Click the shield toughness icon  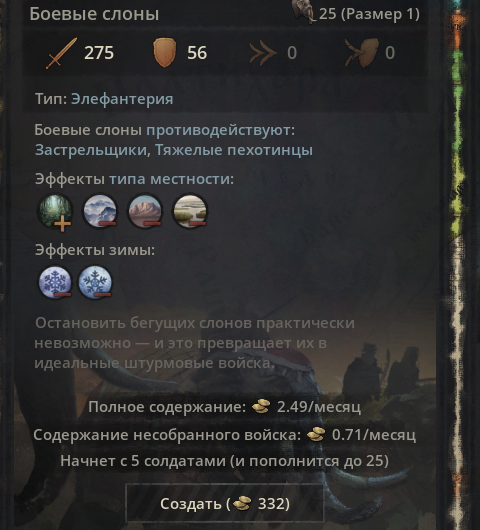tap(165, 53)
